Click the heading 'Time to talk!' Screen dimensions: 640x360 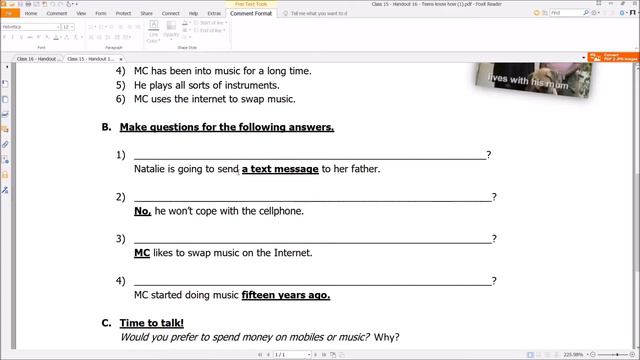(151, 323)
